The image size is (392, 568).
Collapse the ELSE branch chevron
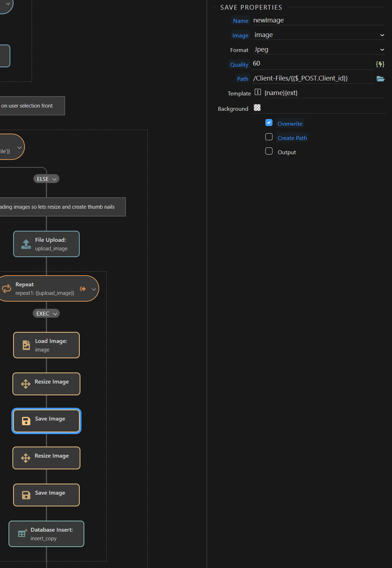click(54, 179)
